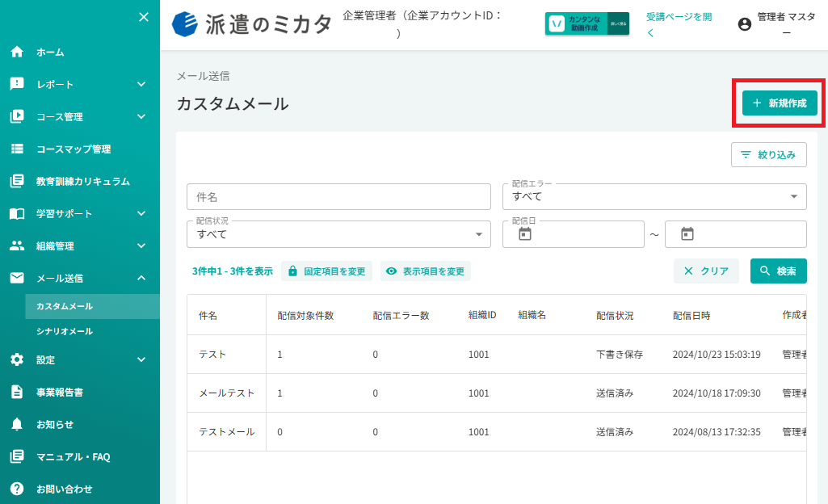828x504 pixels.
Task: Click the user account avatar icon
Action: click(745, 24)
